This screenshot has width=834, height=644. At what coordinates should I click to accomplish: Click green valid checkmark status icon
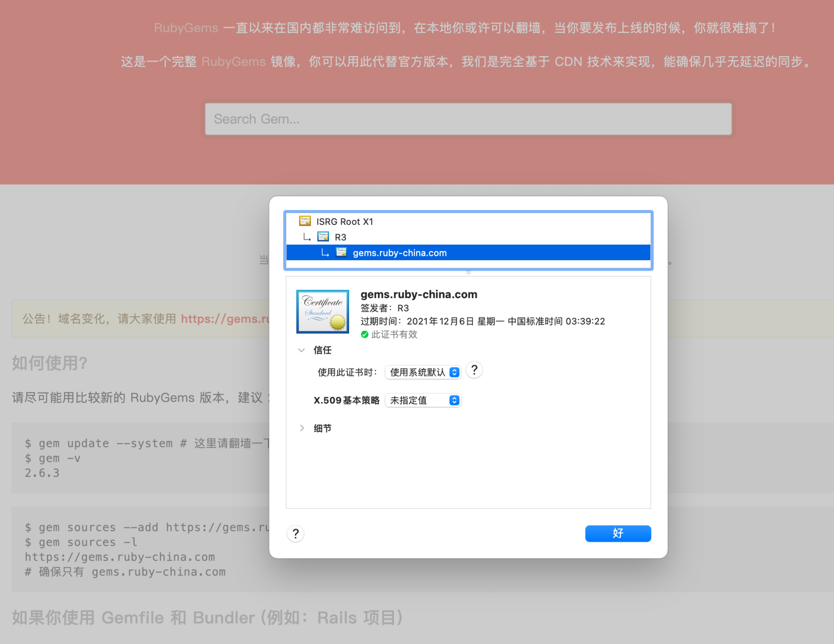[x=364, y=334]
